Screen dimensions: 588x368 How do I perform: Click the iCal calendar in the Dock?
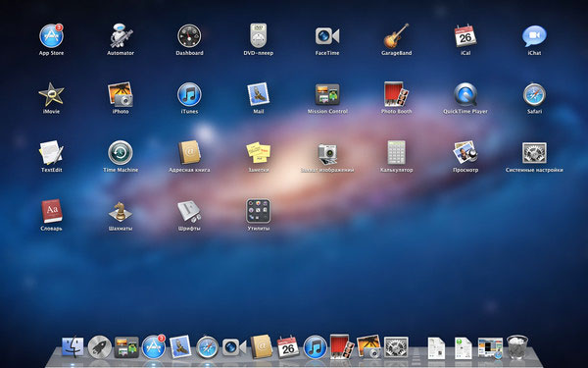[288, 347]
